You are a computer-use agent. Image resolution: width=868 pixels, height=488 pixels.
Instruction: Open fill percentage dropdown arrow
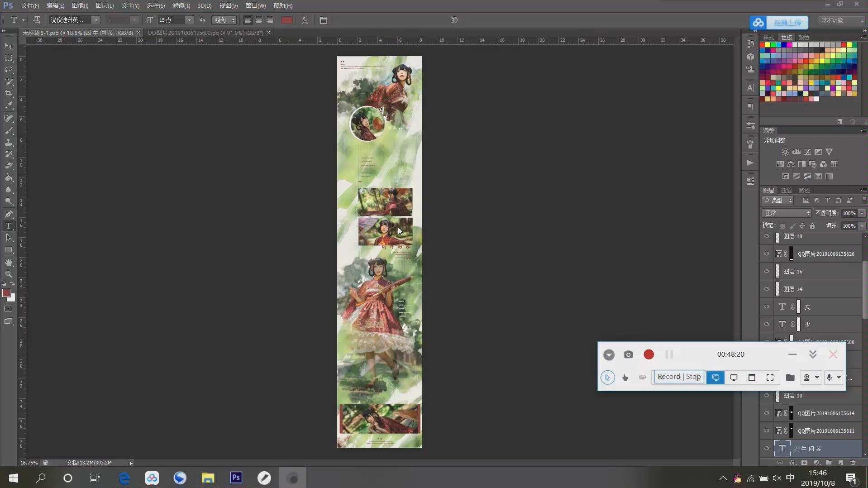click(x=862, y=225)
